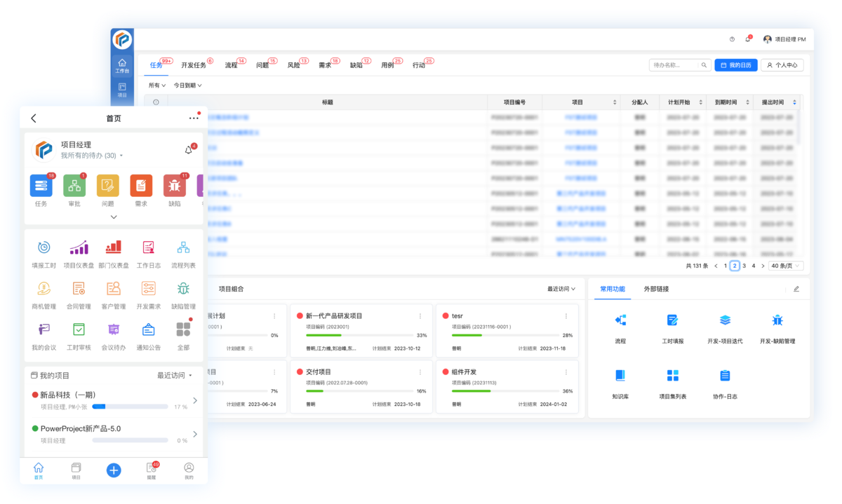842x504 pixels.
Task: Open 我的会议 icon
Action: pyautogui.click(x=44, y=329)
